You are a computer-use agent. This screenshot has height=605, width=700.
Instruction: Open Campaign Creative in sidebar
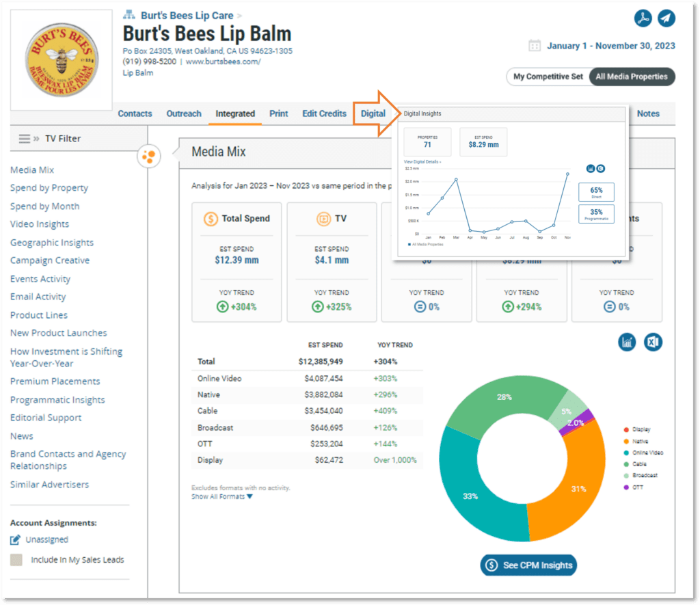click(50, 260)
